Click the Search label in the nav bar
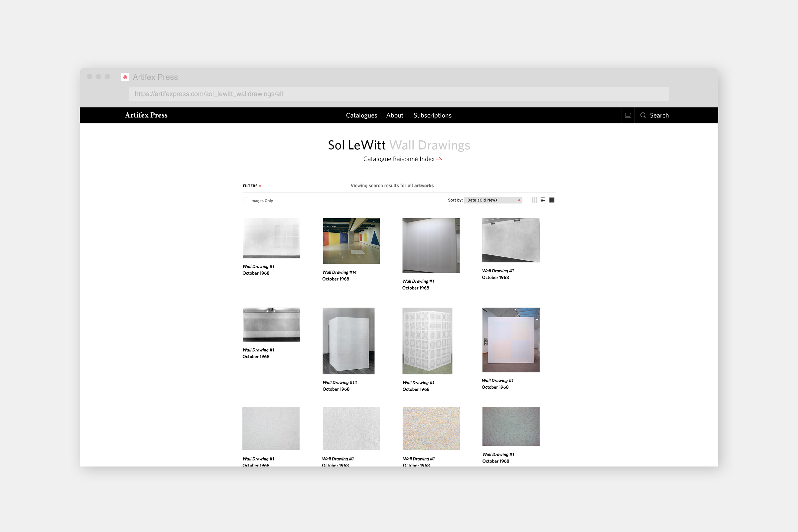This screenshot has width=798, height=532. coord(659,115)
